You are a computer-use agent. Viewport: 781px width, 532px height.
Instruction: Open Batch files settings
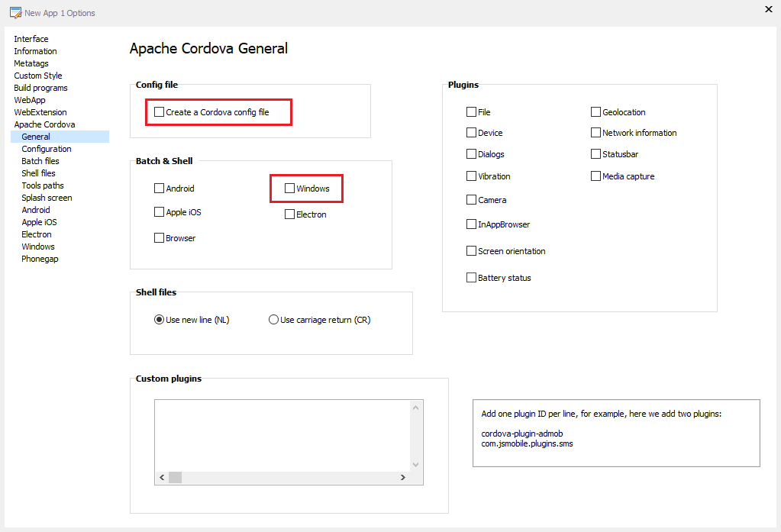(x=40, y=161)
